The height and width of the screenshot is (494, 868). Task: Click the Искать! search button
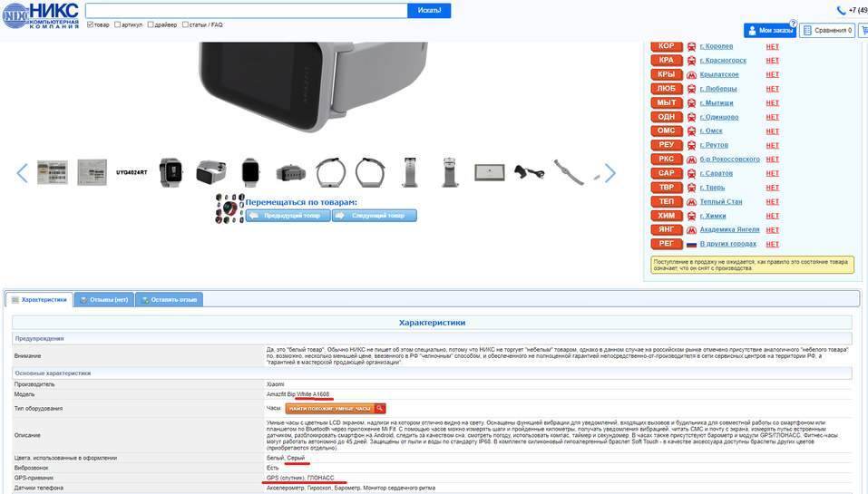tap(429, 11)
